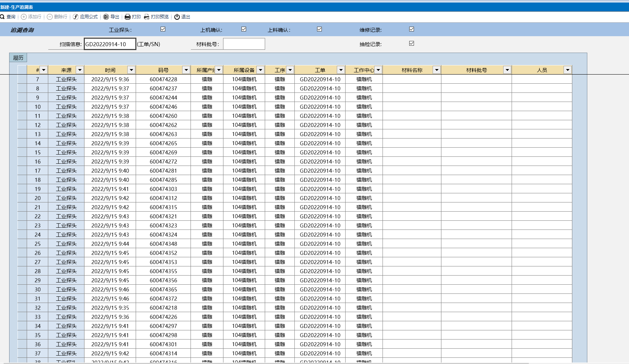The height and width of the screenshot is (364, 629).
Task: Click the 材料批号 input field
Action: pos(244,44)
